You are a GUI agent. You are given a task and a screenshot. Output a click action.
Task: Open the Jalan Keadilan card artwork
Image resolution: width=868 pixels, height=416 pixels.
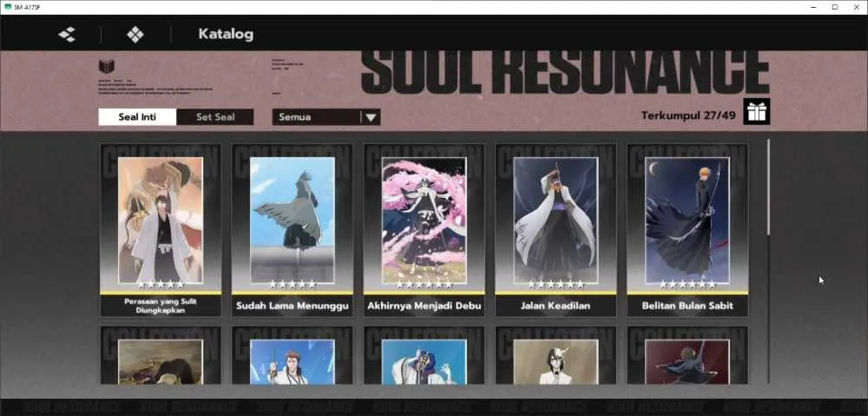[556, 220]
